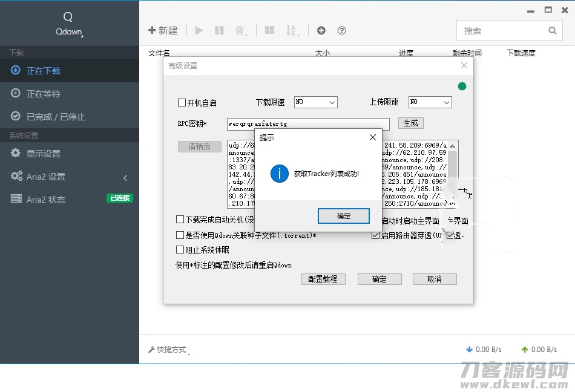The height and width of the screenshot is (392, 575).
Task: Select 正在等待 in sidebar
Action: point(70,94)
